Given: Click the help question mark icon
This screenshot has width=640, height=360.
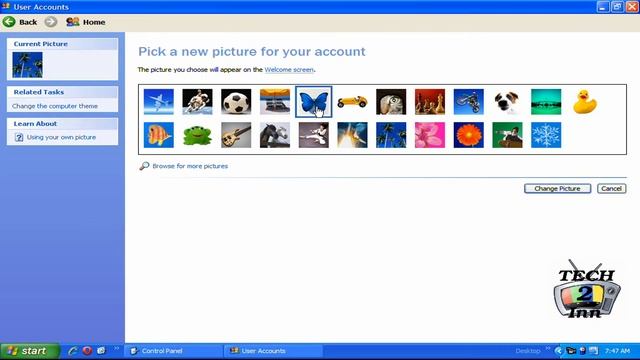Looking at the screenshot, I should click(19, 138).
